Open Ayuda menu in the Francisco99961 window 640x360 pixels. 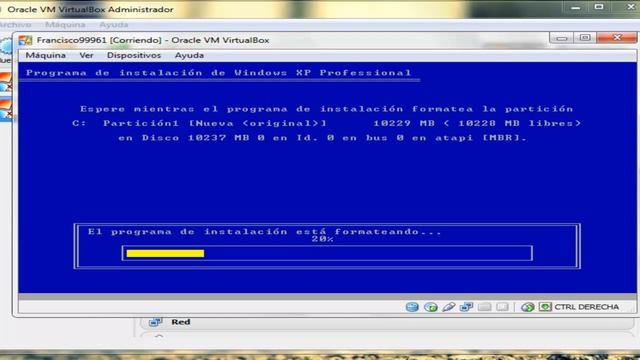tap(189, 55)
